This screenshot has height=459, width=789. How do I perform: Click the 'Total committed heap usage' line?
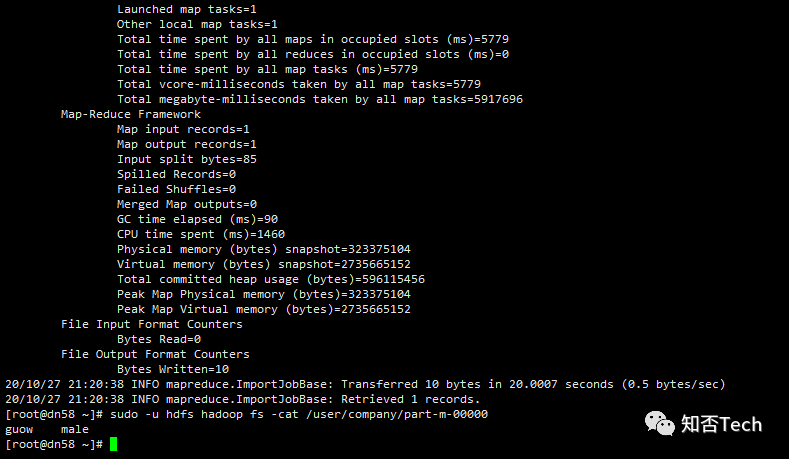(271, 279)
